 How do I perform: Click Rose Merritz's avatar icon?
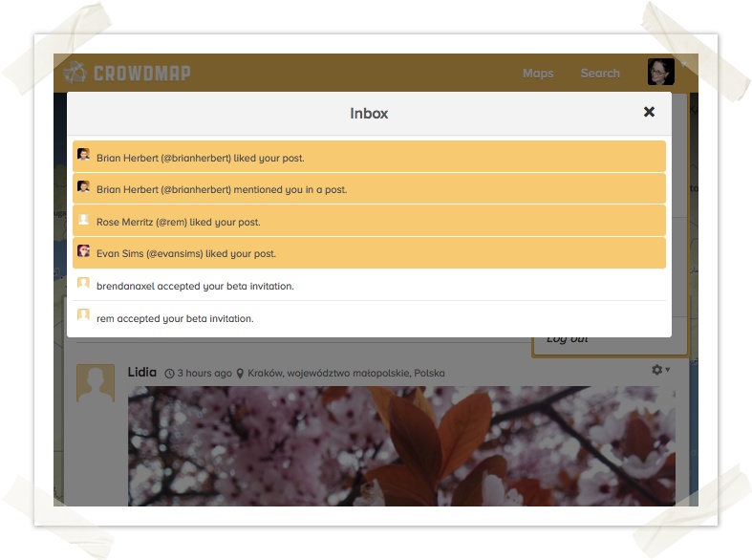84,220
